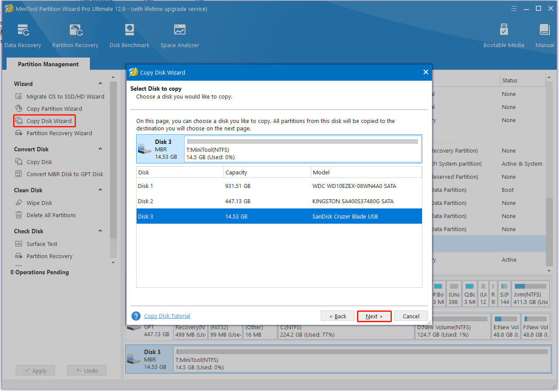This screenshot has height=392, width=559.
Task: Open the Manual
Action: (x=545, y=36)
